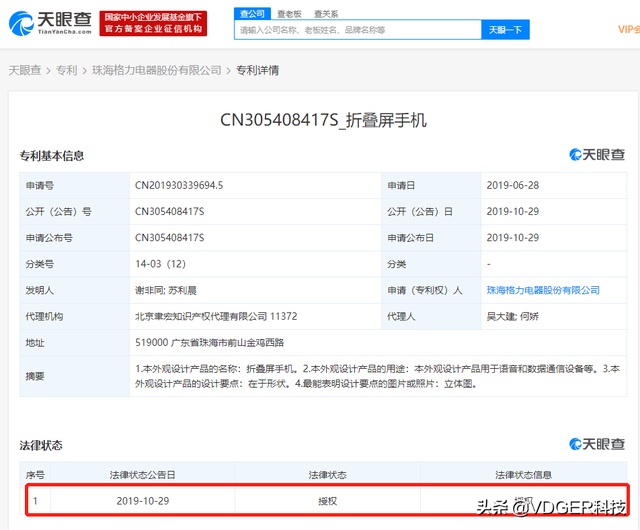
Task: Select the 公开（公告）日 value 2019-10-29
Action: [513, 212]
